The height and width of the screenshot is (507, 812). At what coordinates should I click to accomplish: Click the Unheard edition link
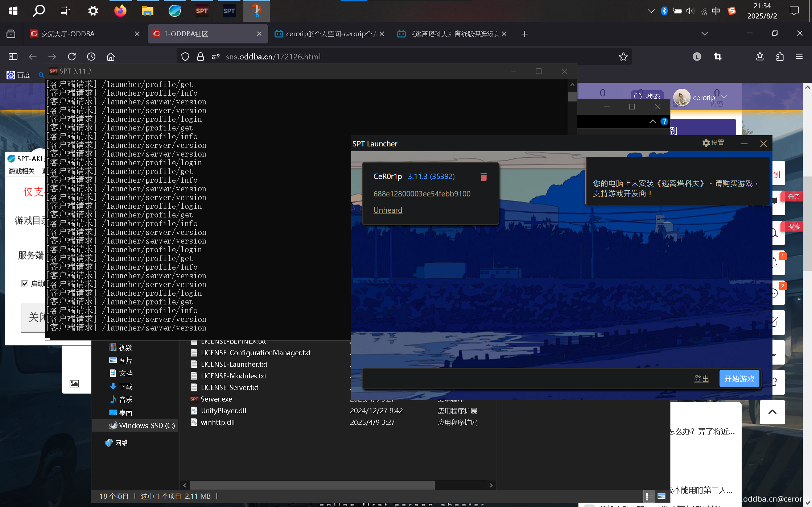coord(388,210)
